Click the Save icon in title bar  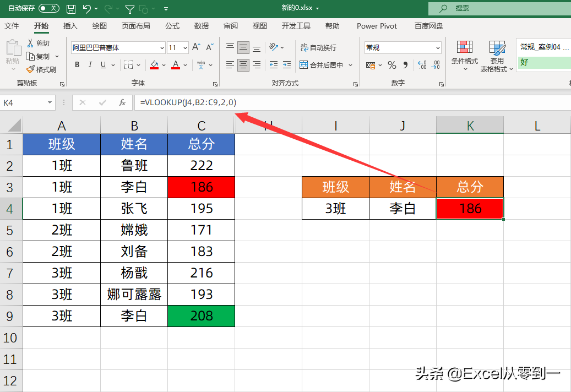[x=71, y=9]
